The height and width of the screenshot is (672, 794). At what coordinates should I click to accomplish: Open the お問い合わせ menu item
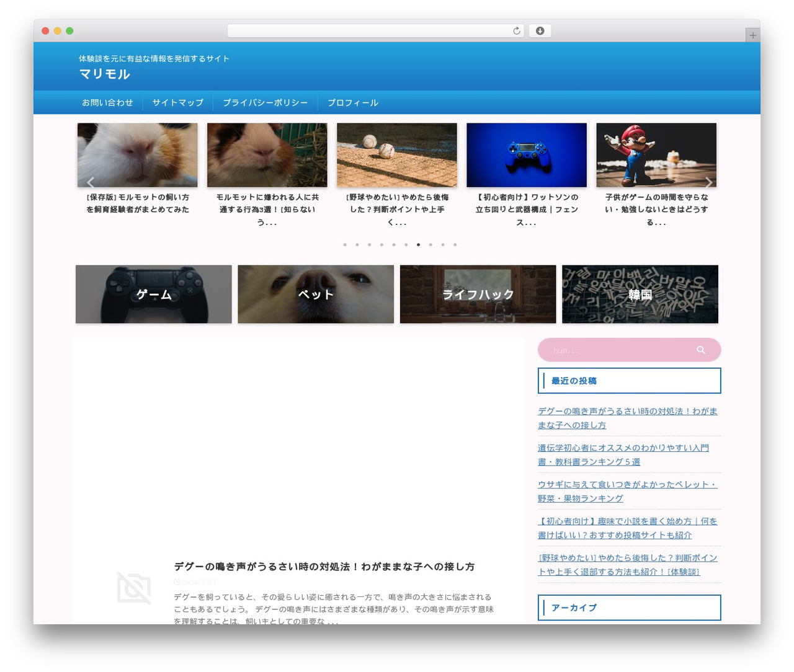pos(107,103)
